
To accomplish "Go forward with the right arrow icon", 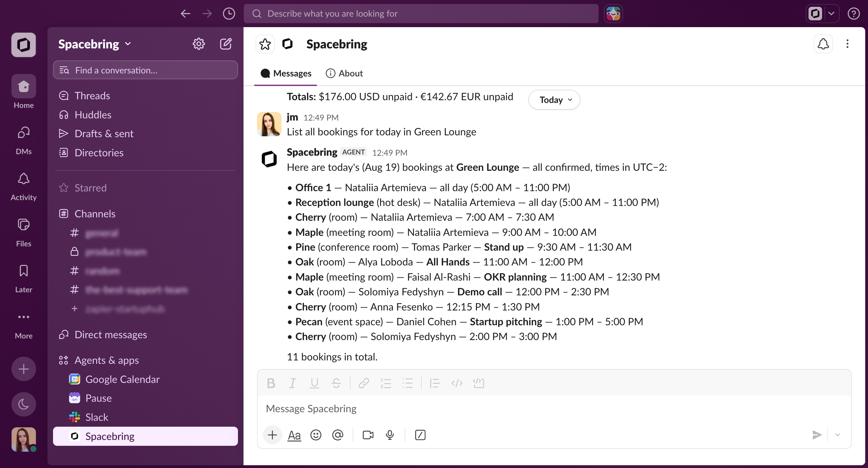I will [x=207, y=14].
